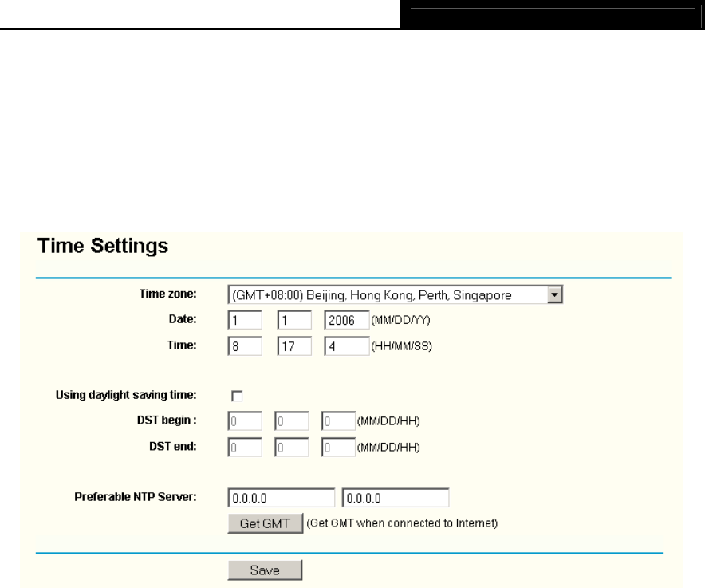705x588 pixels.
Task: Click the DST begin label
Action: pos(167,420)
